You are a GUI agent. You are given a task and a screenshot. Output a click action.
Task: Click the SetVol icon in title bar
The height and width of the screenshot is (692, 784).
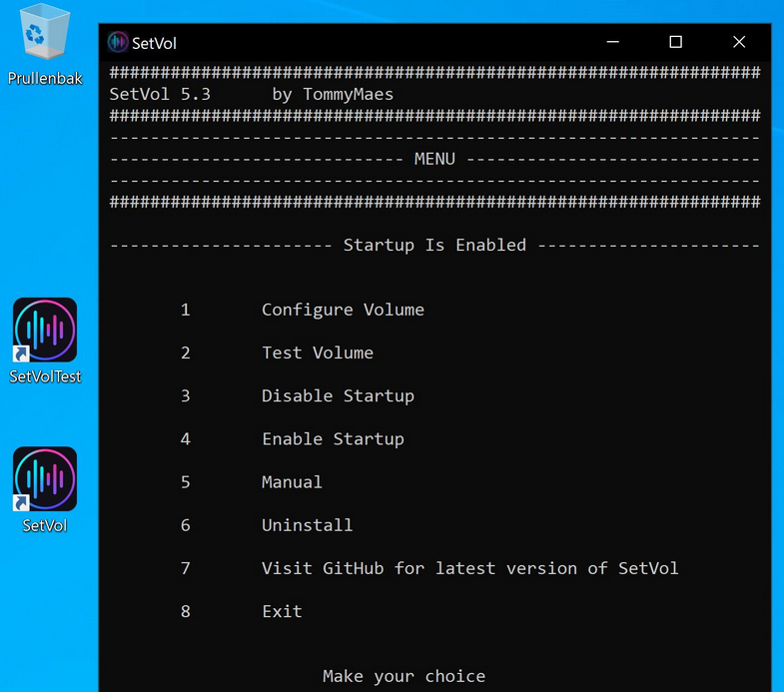(x=118, y=43)
